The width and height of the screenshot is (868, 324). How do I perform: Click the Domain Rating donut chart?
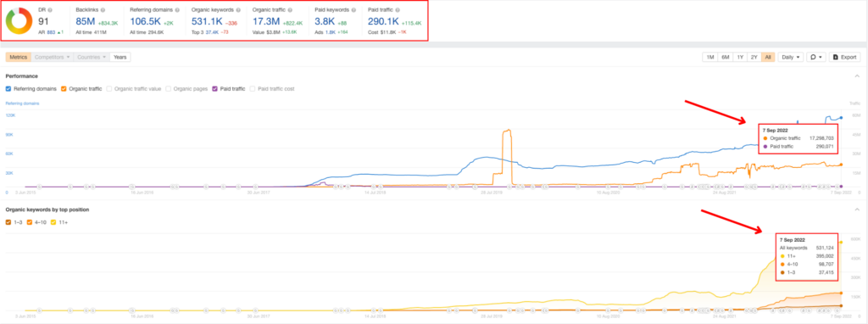(x=19, y=22)
